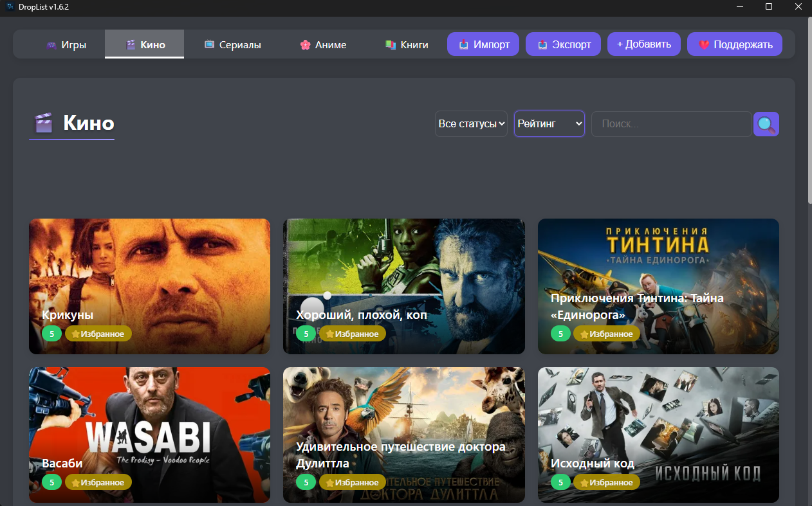This screenshot has height=506, width=812.
Task: Open the Игры tab
Action: 66,45
